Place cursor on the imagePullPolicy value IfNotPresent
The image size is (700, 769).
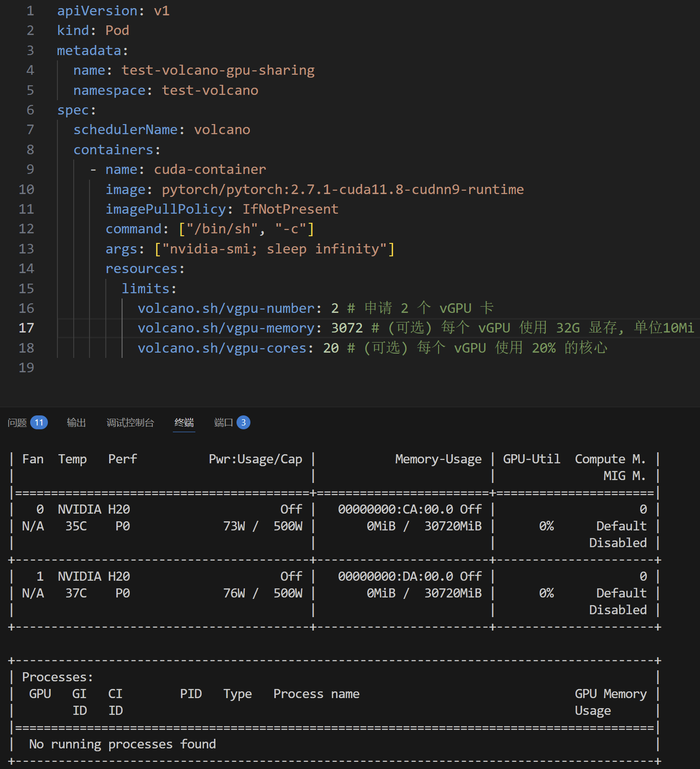click(x=290, y=209)
